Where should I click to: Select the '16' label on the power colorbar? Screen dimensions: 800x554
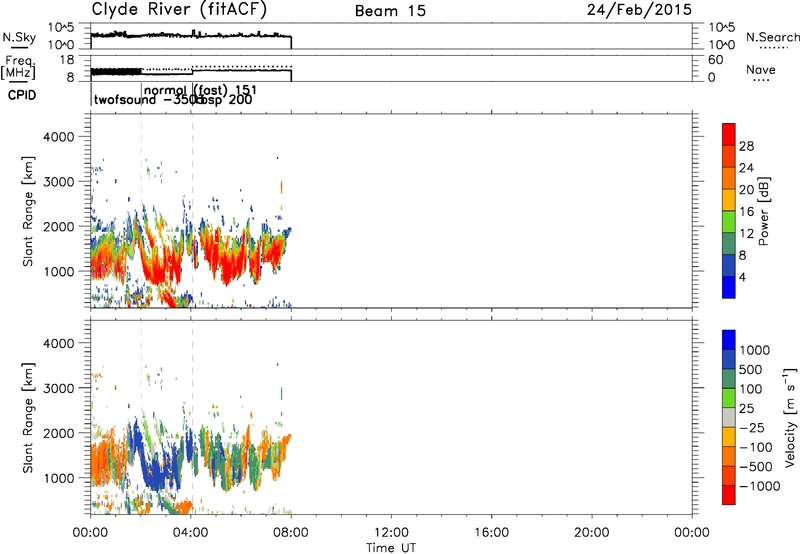(746, 212)
